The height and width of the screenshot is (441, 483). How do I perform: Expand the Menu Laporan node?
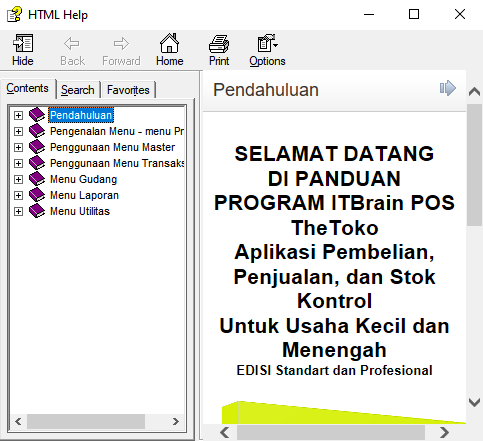[x=18, y=195]
